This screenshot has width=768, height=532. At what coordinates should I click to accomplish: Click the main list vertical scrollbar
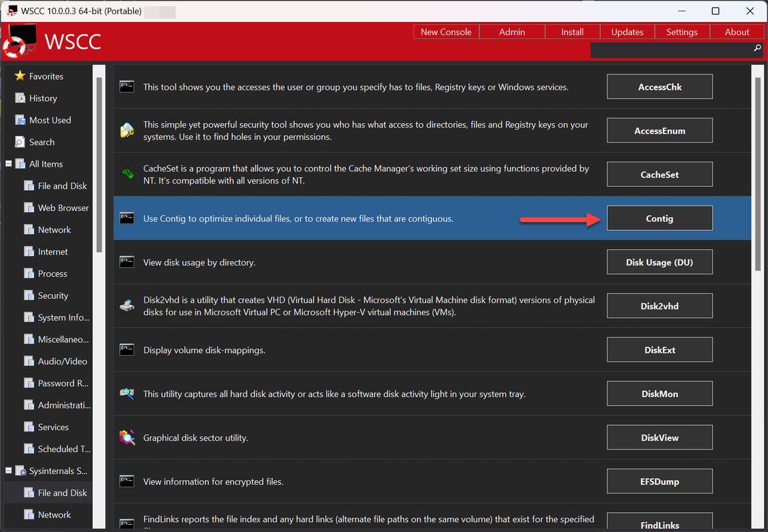[x=758, y=174]
